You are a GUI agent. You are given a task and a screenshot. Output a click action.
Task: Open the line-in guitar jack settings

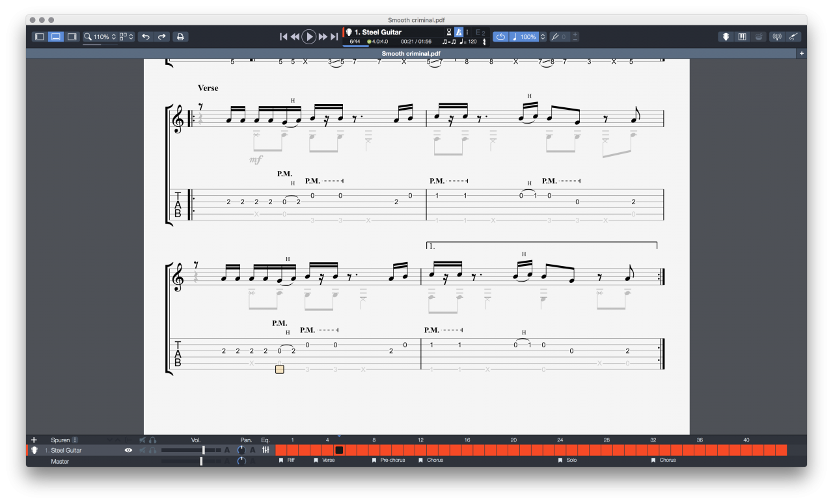click(x=793, y=37)
